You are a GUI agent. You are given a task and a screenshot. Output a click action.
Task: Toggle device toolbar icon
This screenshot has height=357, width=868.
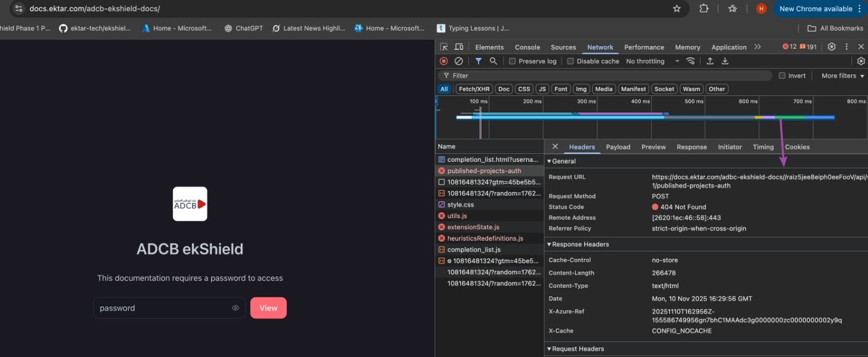point(459,47)
